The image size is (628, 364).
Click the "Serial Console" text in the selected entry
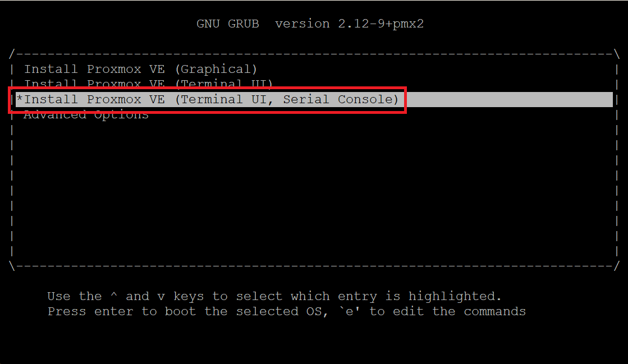coord(337,99)
